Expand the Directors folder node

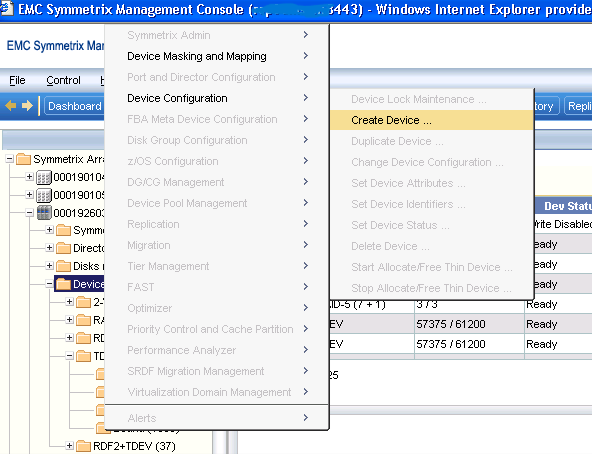click(x=49, y=247)
